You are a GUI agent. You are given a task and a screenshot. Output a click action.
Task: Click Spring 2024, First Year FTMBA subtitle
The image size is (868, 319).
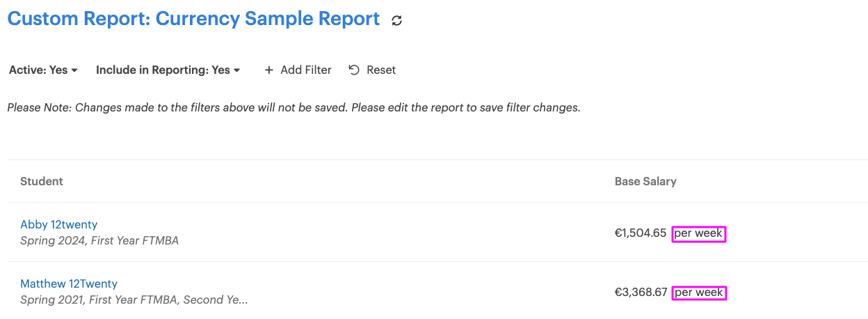click(99, 241)
